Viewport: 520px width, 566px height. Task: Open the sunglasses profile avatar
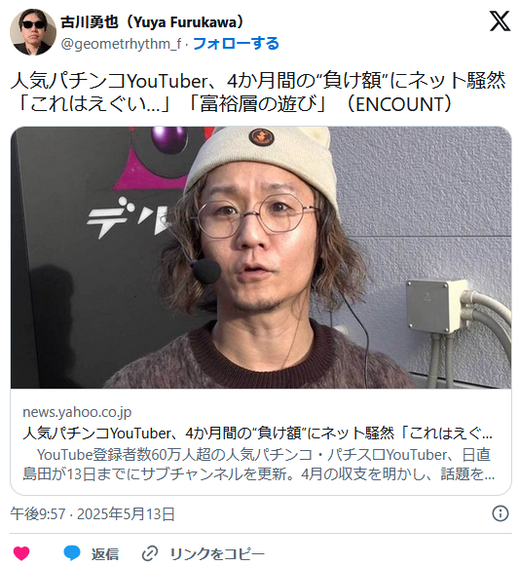point(33,32)
